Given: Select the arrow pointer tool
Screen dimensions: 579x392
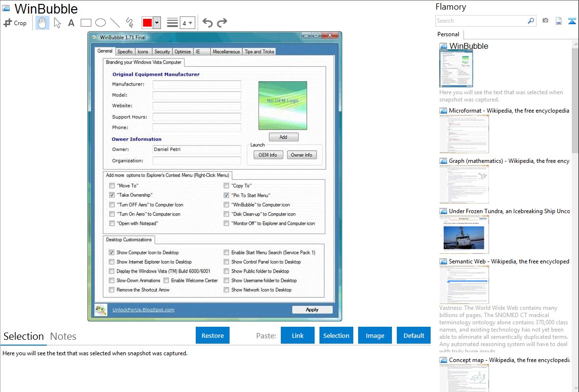Looking at the screenshot, I should click(x=58, y=23).
